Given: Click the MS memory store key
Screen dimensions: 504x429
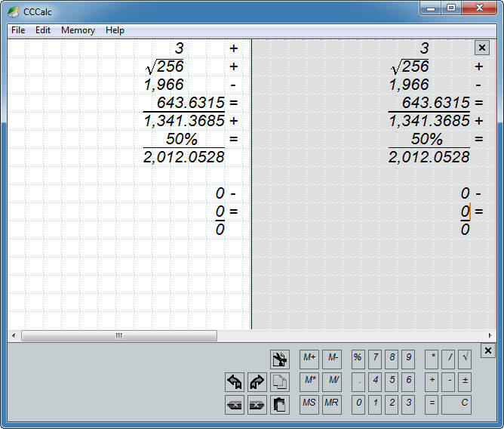Looking at the screenshot, I should click(309, 405).
